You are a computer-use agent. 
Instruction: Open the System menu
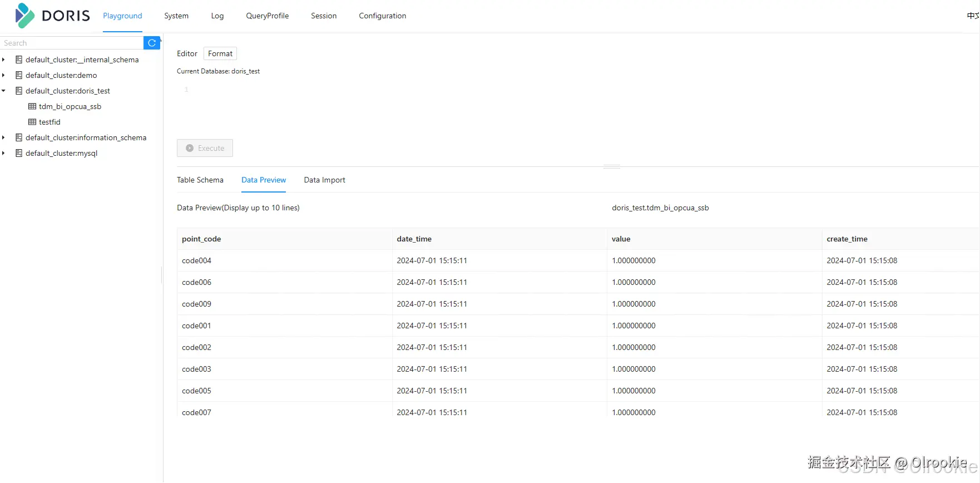tap(176, 16)
